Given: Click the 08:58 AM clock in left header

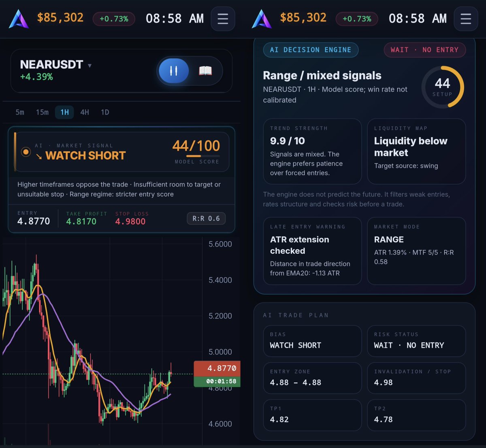Looking at the screenshot, I should pyautogui.click(x=175, y=19).
